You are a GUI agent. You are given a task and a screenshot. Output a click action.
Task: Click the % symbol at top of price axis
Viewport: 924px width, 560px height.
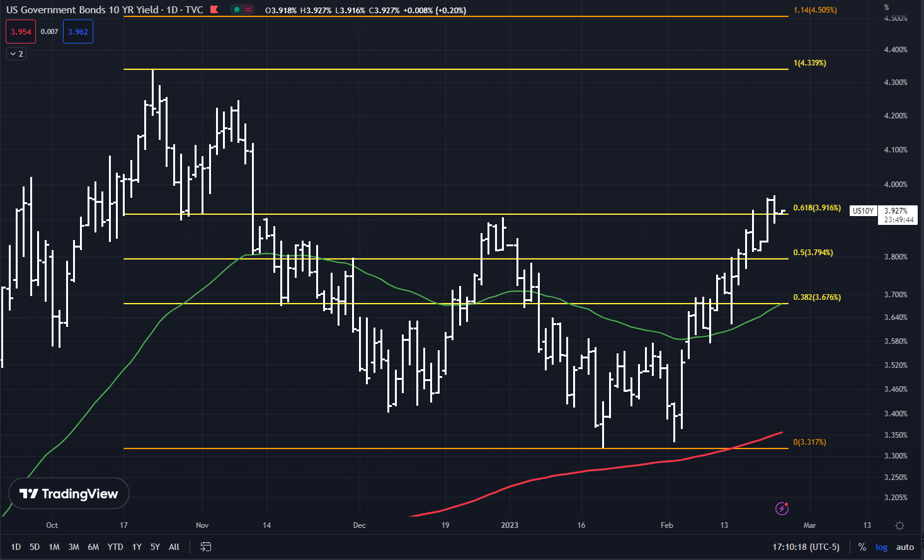coord(886,8)
